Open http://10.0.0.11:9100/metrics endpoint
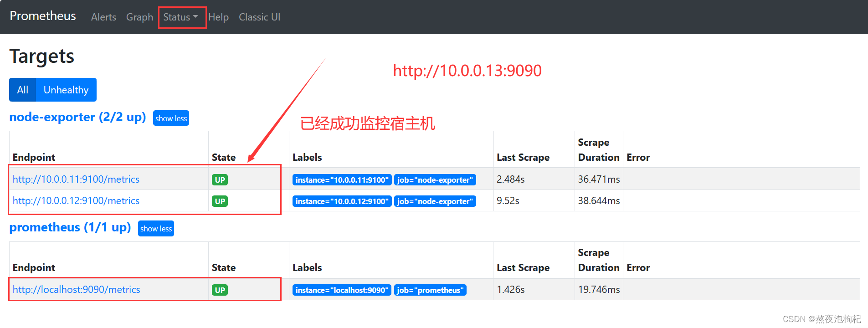The height and width of the screenshot is (328, 868). [76, 179]
